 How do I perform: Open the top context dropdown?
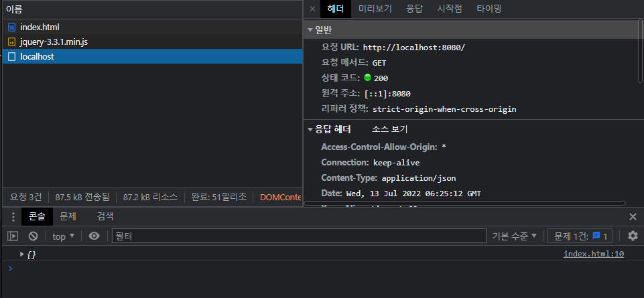(64, 236)
